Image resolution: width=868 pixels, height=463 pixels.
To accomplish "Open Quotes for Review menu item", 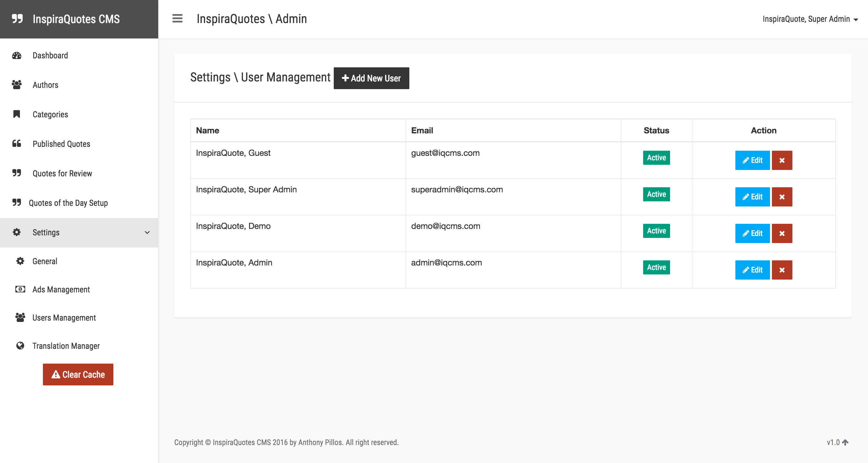I will 62,173.
